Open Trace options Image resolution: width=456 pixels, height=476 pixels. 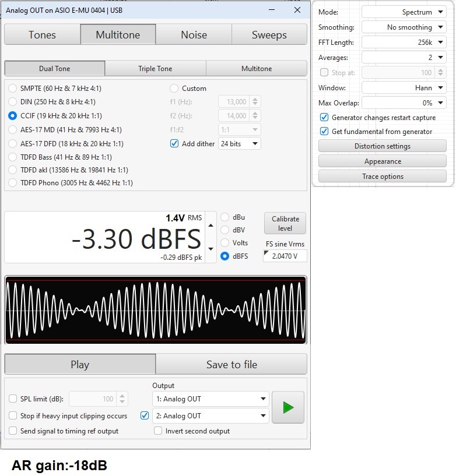point(382,177)
